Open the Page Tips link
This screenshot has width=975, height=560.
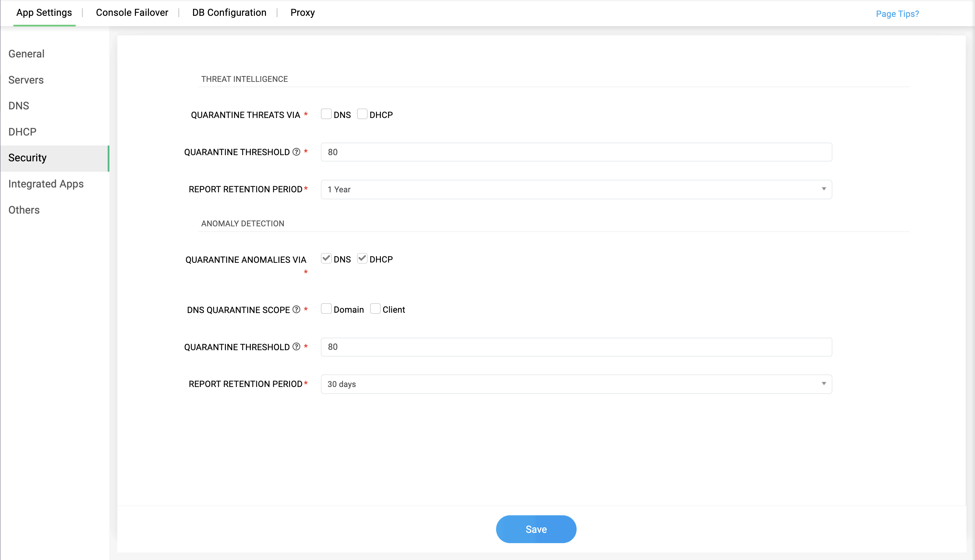(897, 14)
